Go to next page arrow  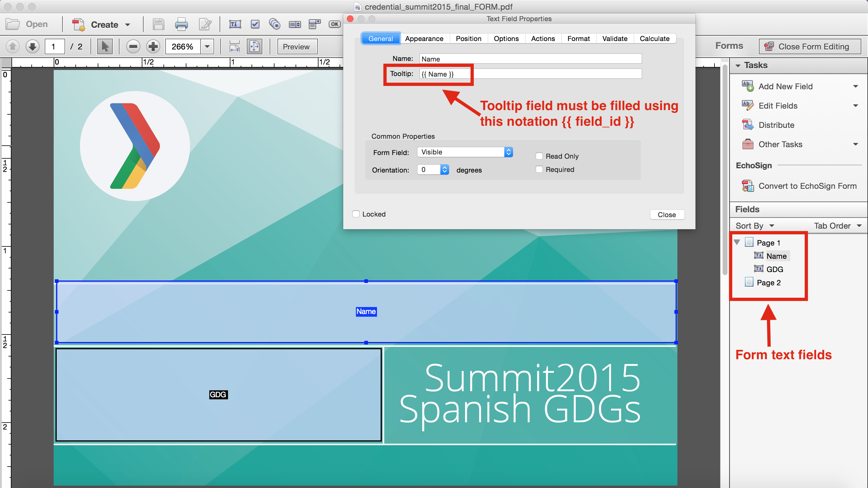33,46
